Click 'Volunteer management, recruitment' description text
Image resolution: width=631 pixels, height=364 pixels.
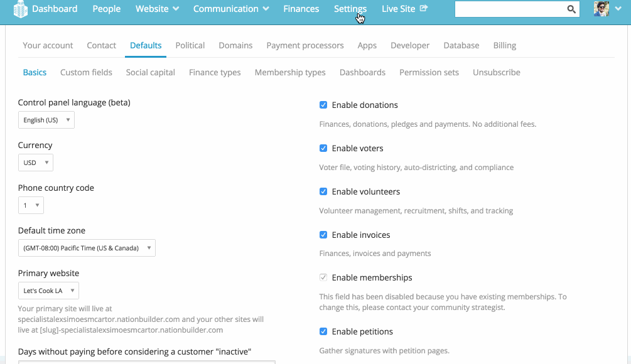[x=416, y=211]
